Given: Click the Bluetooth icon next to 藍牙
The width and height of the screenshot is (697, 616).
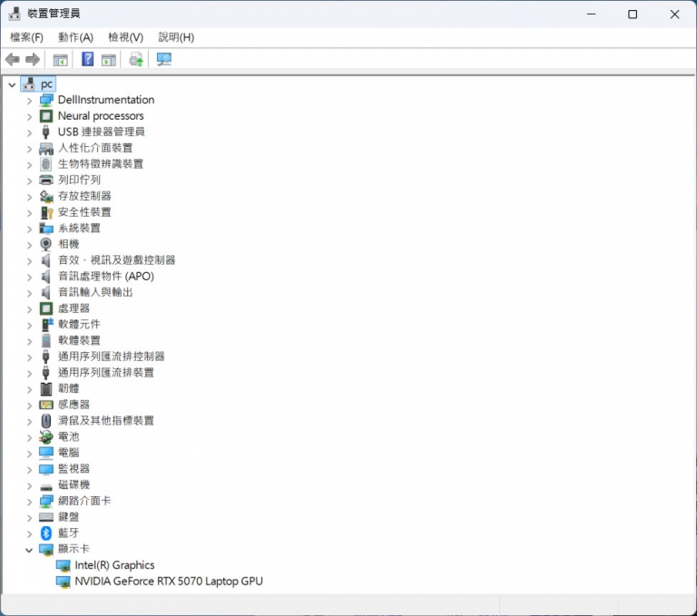Looking at the screenshot, I should tap(47, 533).
